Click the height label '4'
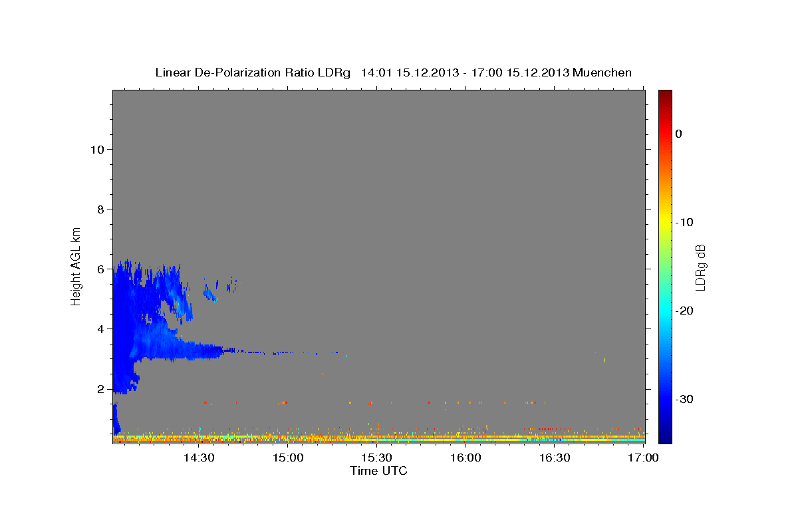The width and height of the screenshot is (798, 532). 100,329
